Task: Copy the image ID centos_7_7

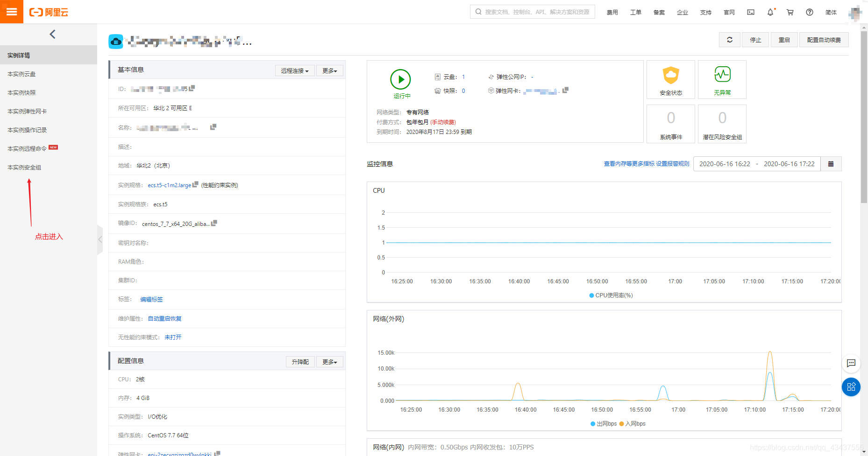Action: (214, 223)
